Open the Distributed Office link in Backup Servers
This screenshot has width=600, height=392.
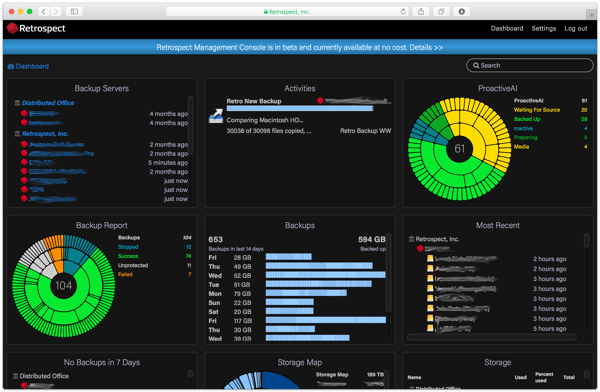pyautogui.click(x=48, y=103)
